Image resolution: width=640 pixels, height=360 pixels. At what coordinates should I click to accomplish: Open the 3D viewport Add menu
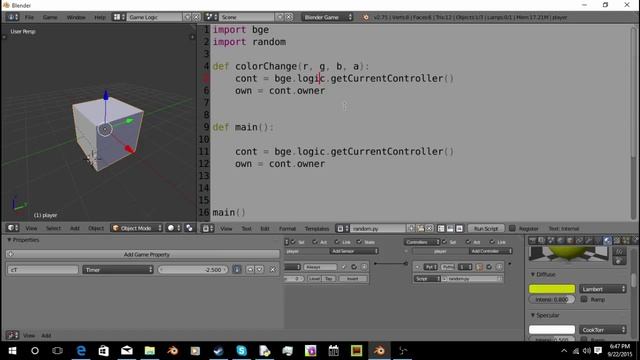(75, 229)
